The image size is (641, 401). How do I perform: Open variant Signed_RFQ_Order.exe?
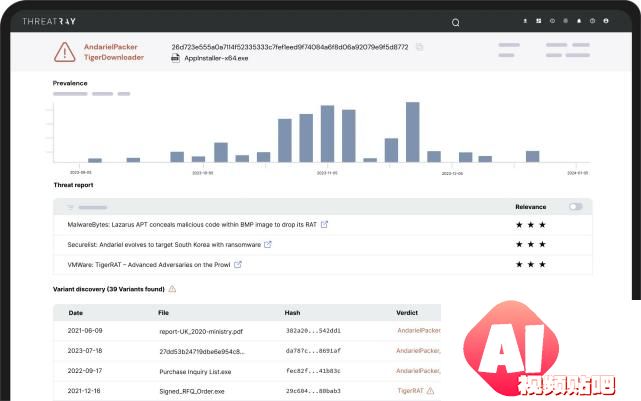[x=192, y=391]
